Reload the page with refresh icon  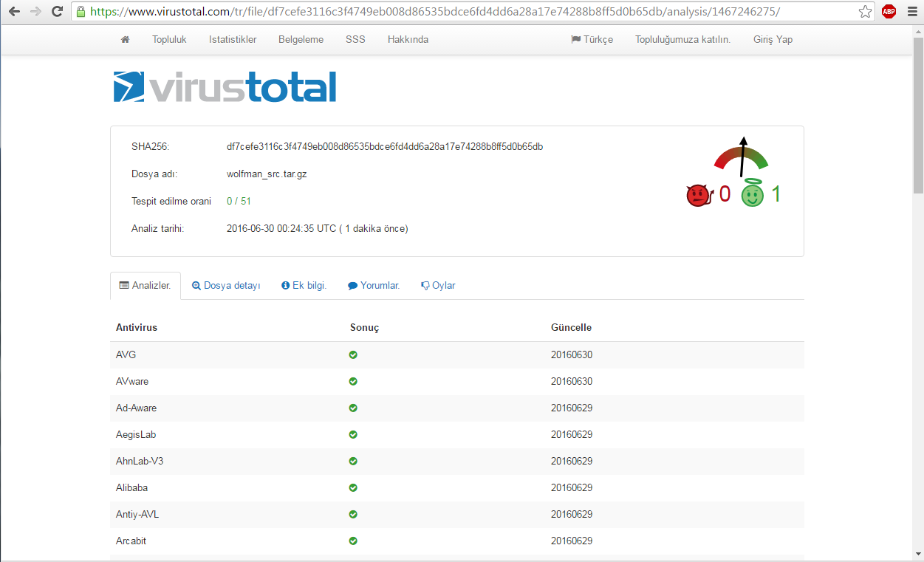pyautogui.click(x=57, y=12)
